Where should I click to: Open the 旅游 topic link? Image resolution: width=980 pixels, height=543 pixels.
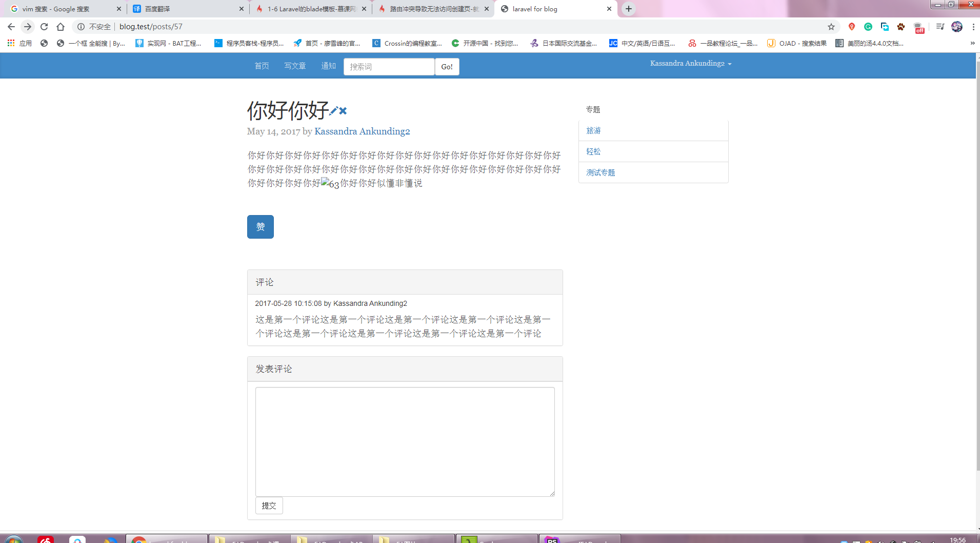point(593,130)
